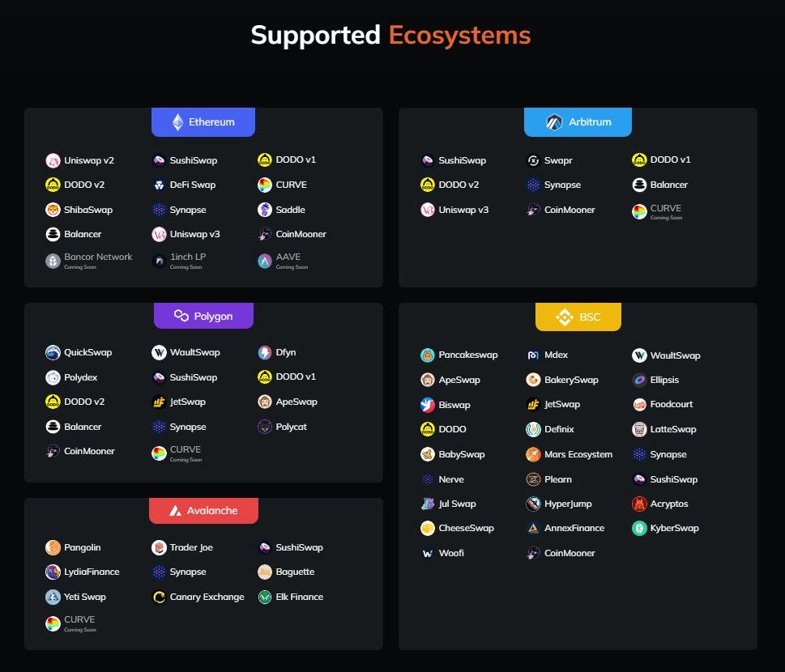The image size is (785, 672).
Task: Click the Swapr icon under Arbitrum
Action: tap(534, 160)
